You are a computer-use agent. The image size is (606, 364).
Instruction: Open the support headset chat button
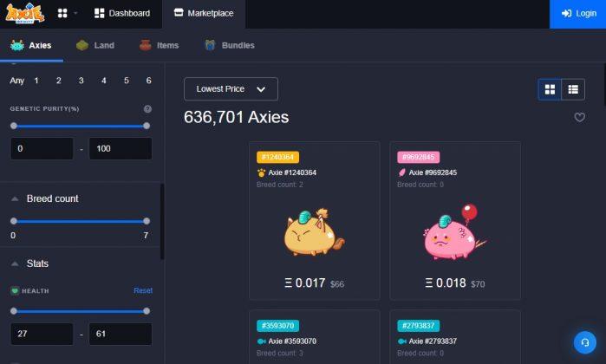pyautogui.click(x=584, y=342)
